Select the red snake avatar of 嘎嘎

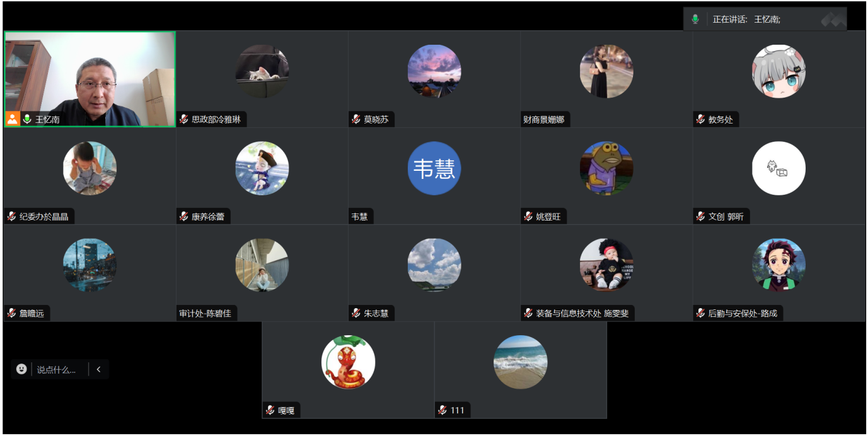click(348, 362)
